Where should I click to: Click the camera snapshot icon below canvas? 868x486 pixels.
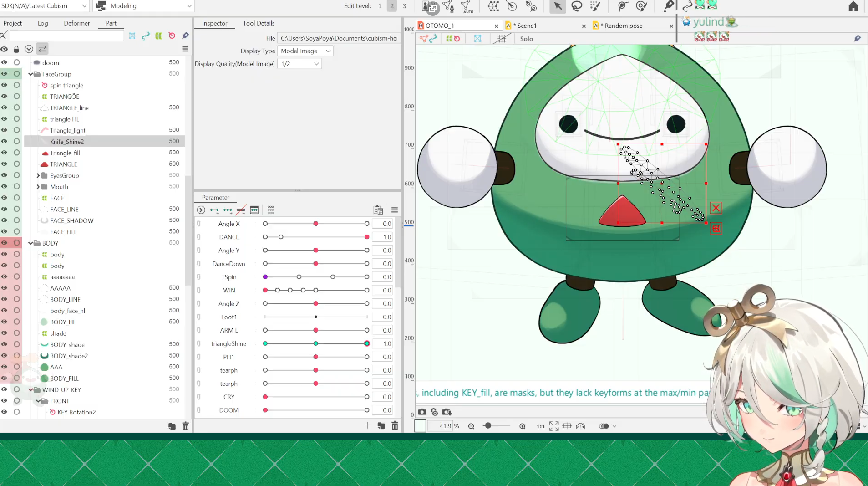click(x=422, y=412)
